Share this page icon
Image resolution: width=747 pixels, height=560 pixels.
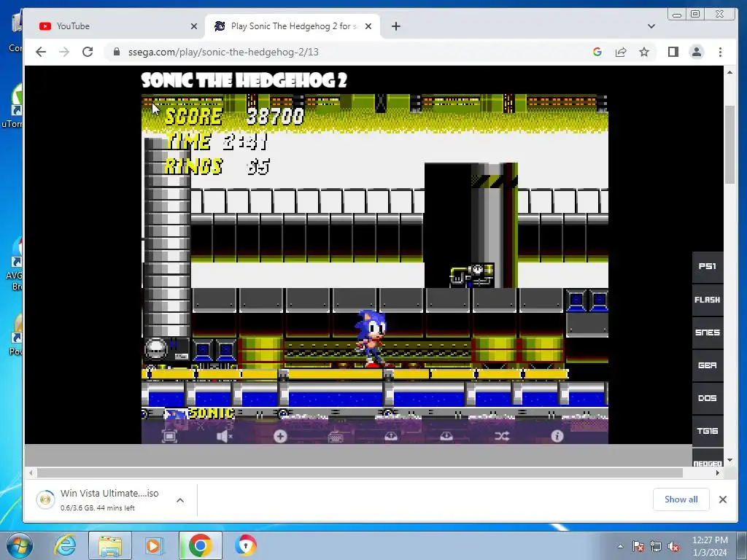click(621, 52)
